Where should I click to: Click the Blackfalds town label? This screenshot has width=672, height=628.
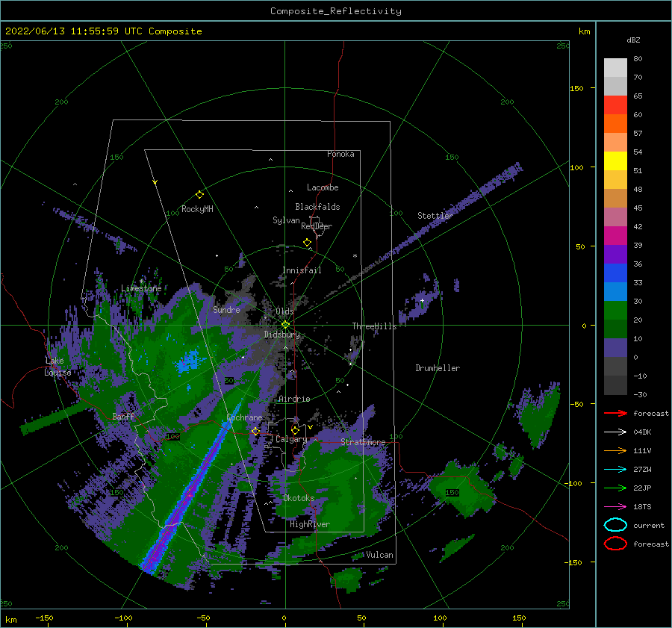(317, 207)
